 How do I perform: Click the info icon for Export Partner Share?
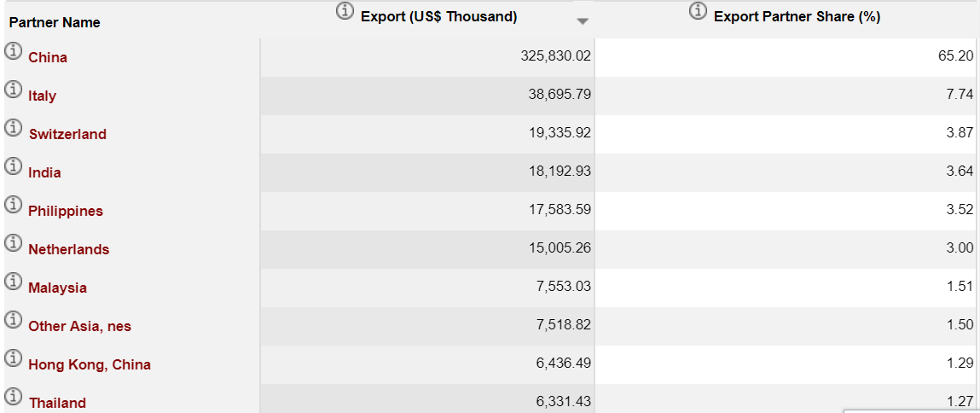(x=698, y=11)
